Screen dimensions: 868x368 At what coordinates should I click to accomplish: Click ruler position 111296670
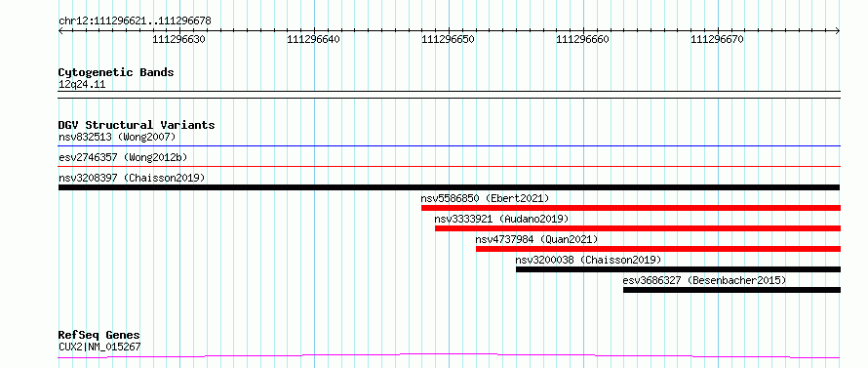coord(717,39)
